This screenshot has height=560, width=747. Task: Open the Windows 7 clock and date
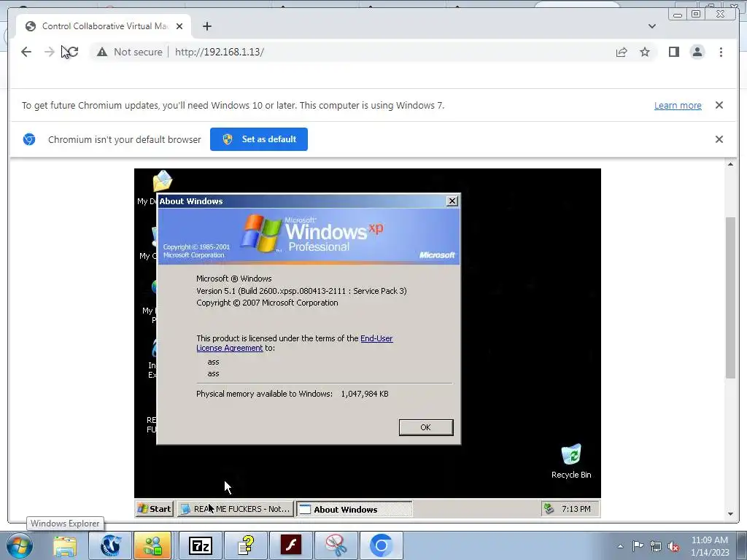(x=709, y=546)
